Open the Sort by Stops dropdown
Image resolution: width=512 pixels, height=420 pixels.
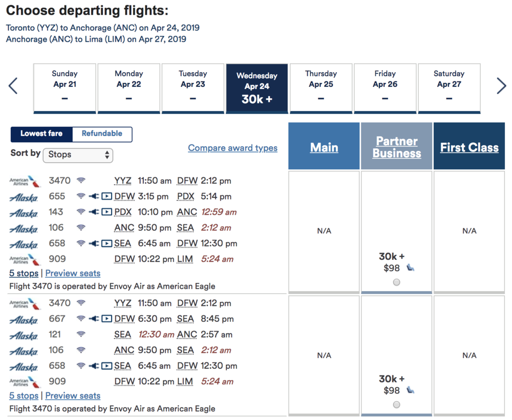pos(78,154)
